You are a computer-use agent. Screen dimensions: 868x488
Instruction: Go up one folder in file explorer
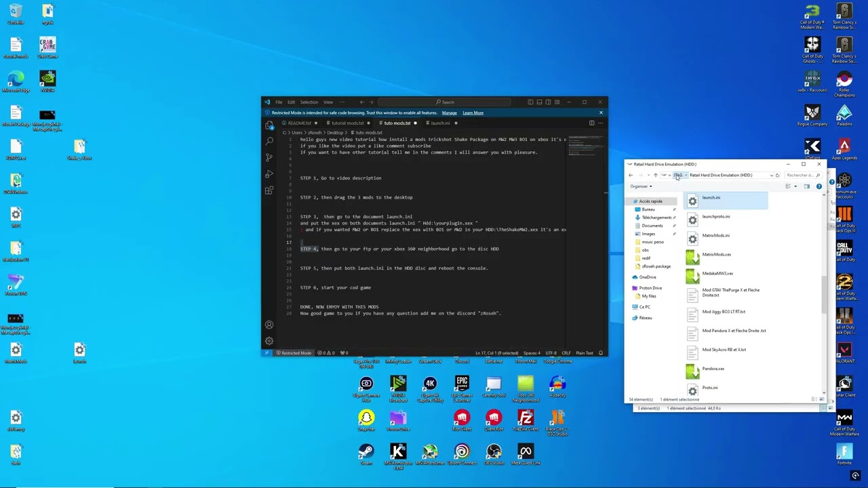tap(655, 175)
